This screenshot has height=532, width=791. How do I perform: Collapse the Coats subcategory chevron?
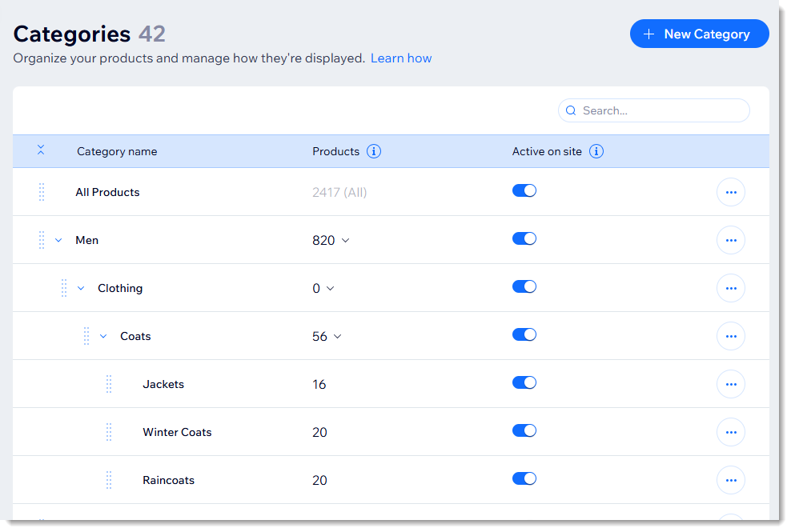pyautogui.click(x=102, y=336)
